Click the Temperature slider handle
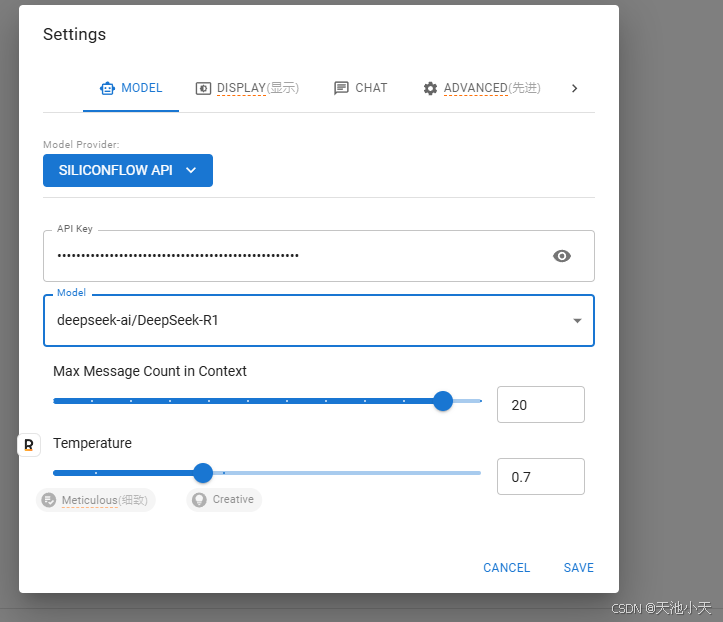 (x=203, y=473)
